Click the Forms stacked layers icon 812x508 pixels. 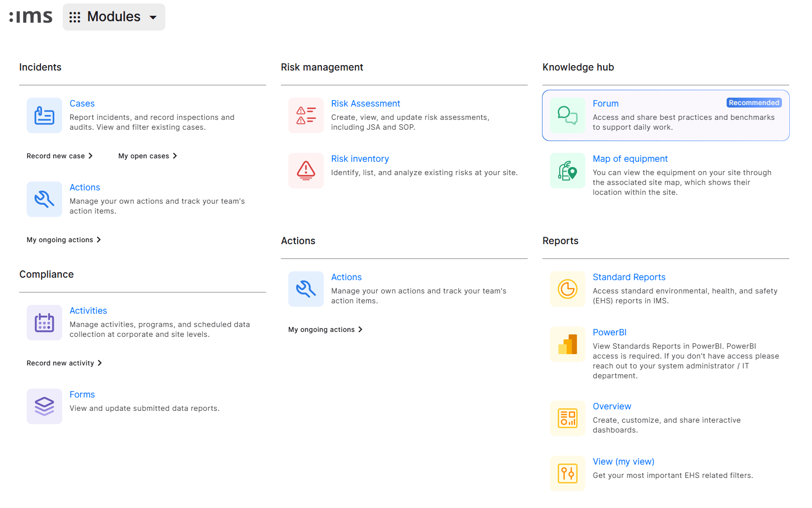point(44,406)
